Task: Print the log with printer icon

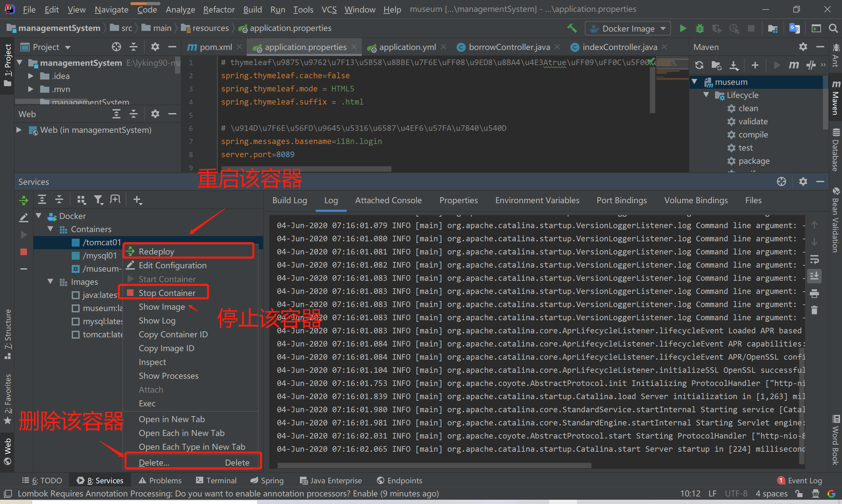Action: (x=814, y=293)
